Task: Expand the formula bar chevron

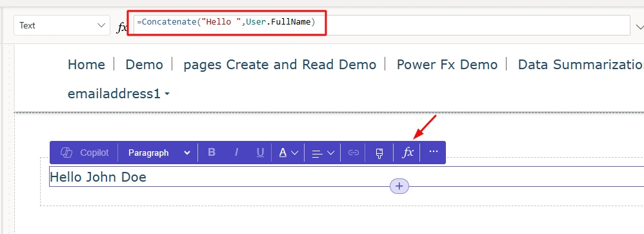Action: [639, 27]
